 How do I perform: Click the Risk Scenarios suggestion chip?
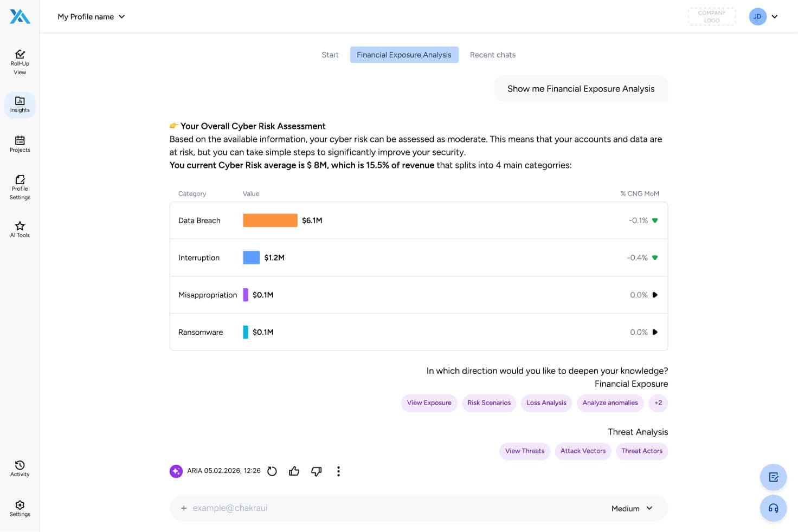[489, 403]
